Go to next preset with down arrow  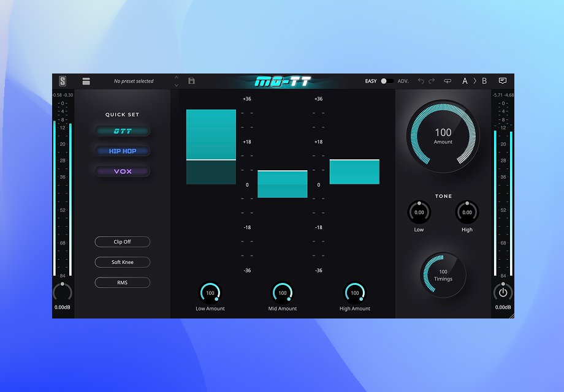pos(177,85)
